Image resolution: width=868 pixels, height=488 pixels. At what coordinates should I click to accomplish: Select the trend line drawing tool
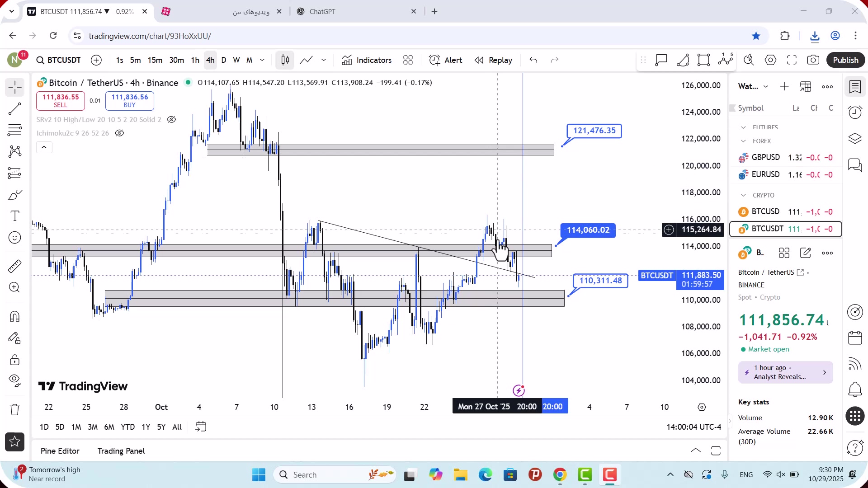click(14, 109)
